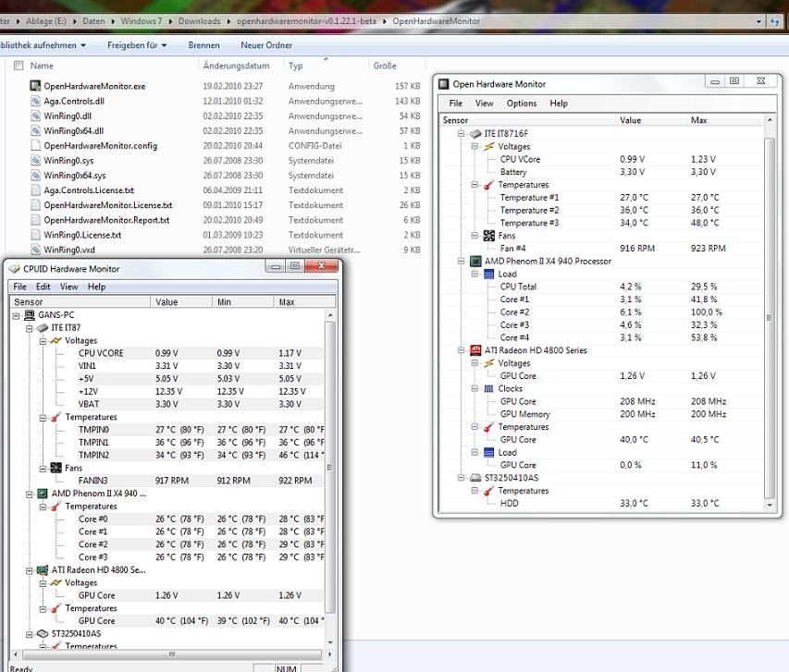Click the Brennen toolbar button

point(203,45)
